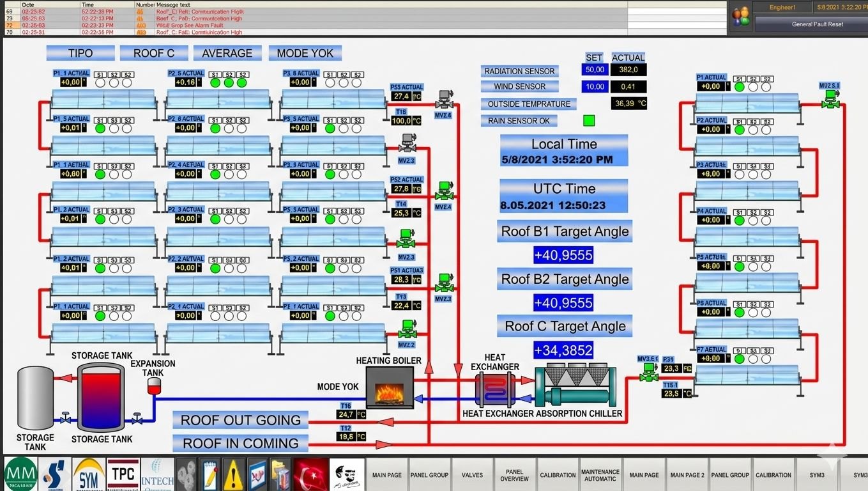The image size is (868, 491).
Task: Open the notepad with pencil icon
Action: (x=210, y=474)
